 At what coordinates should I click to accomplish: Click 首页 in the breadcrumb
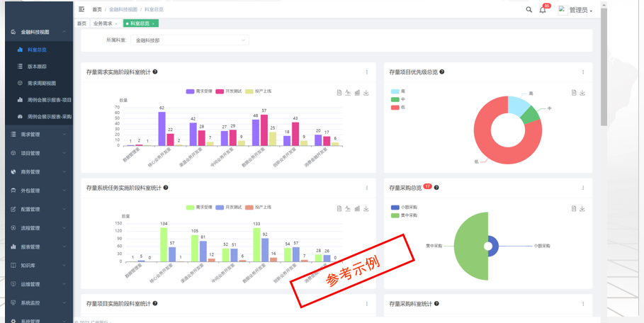point(96,10)
